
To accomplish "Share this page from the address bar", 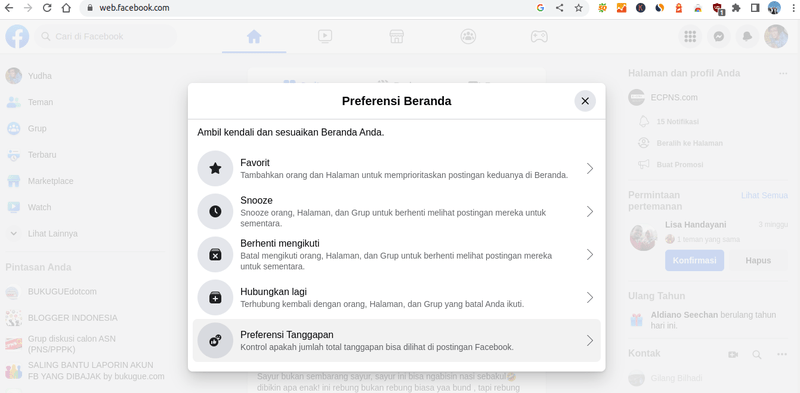I will pos(560,8).
